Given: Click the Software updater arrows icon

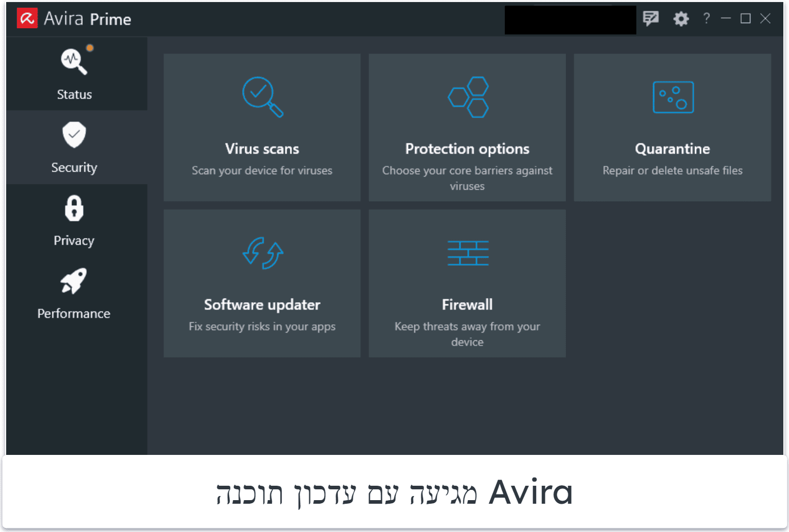Looking at the screenshot, I should [x=262, y=253].
